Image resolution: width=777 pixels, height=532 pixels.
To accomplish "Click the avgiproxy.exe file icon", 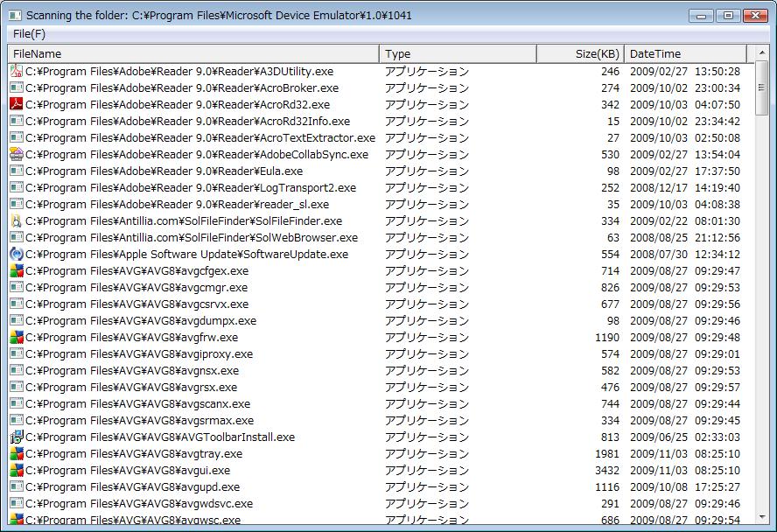I will click(17, 353).
